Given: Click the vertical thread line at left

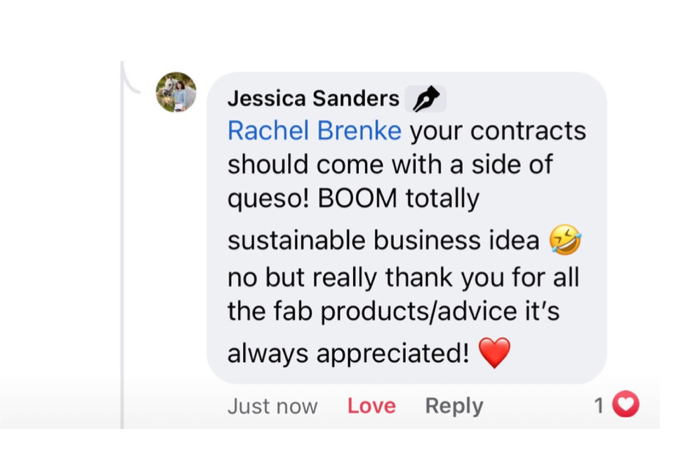Looking at the screenshot, I should click(123, 250).
